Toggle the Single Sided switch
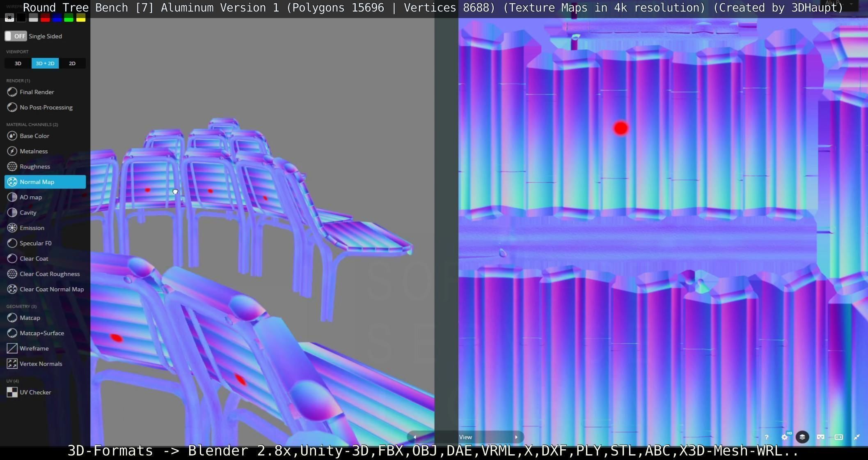The width and height of the screenshot is (868, 460). (16, 36)
